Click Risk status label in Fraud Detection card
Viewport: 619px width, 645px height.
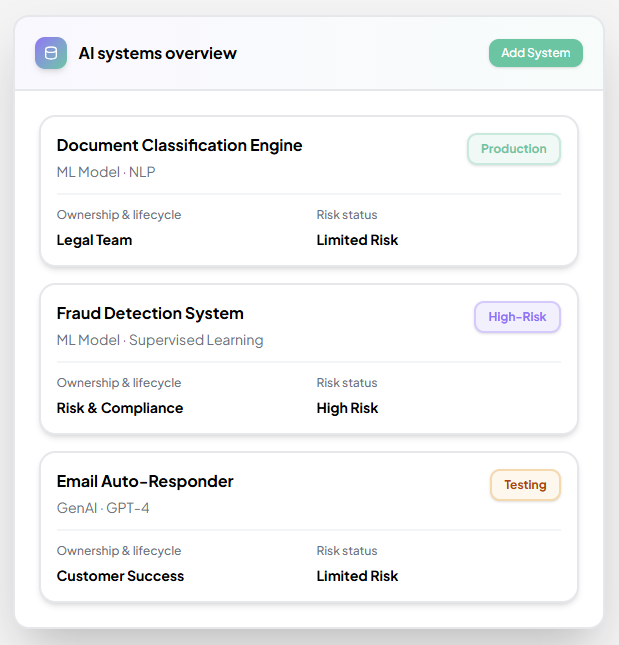[x=347, y=383]
